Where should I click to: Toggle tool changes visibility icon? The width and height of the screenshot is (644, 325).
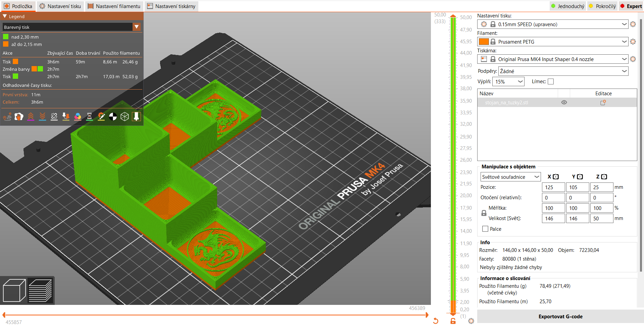pyautogui.click(x=66, y=117)
